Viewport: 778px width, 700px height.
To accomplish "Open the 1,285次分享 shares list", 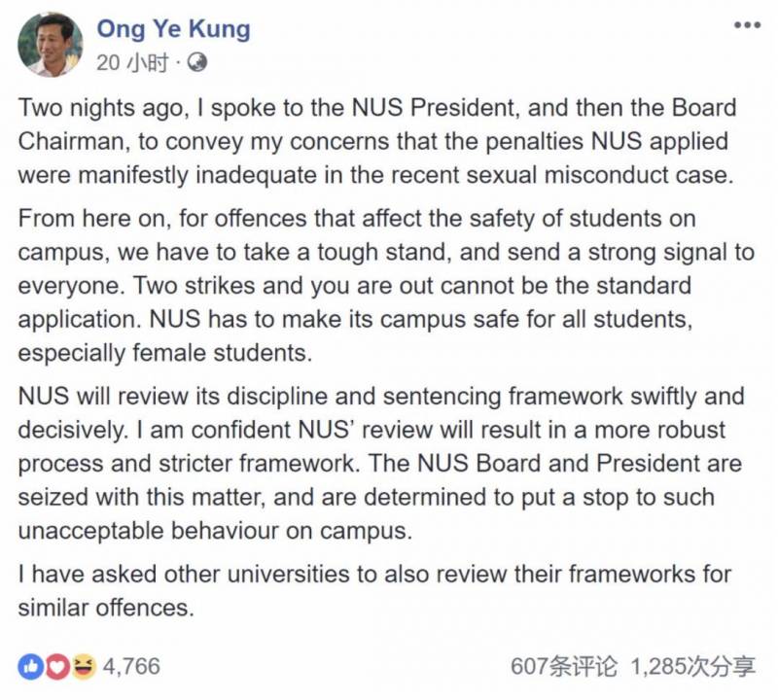I will pyautogui.click(x=693, y=667).
